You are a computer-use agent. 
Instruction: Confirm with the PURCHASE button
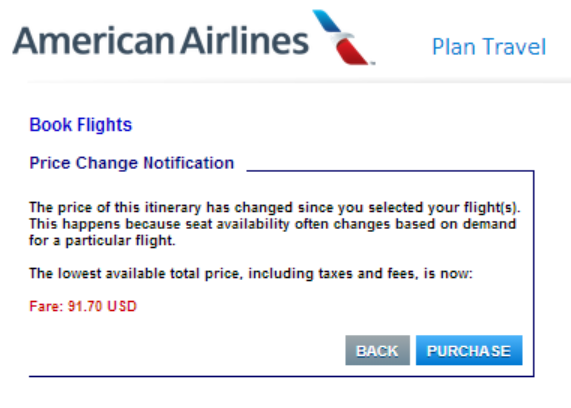click(x=469, y=350)
